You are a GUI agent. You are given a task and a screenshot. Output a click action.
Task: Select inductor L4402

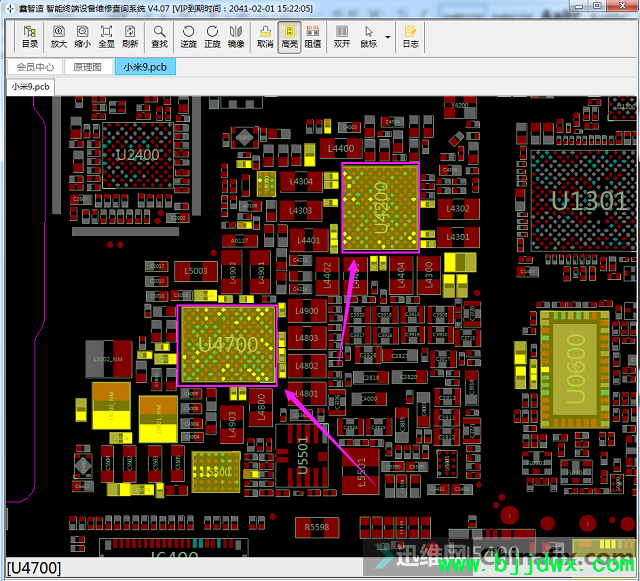pos(327,275)
